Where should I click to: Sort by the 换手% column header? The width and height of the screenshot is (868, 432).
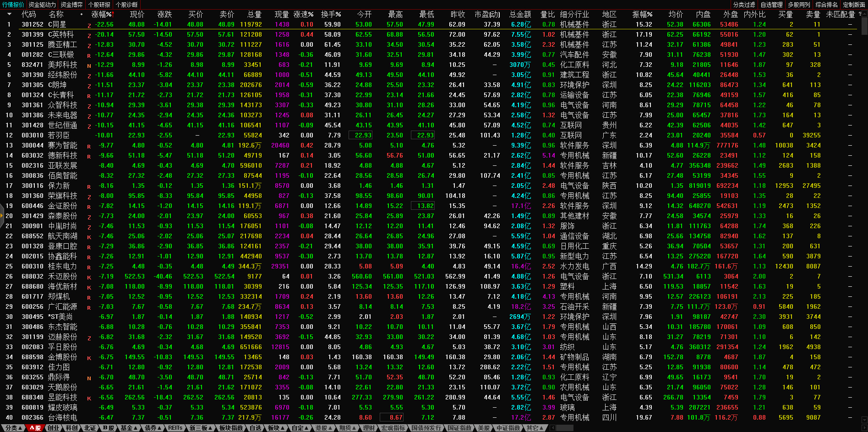point(330,15)
